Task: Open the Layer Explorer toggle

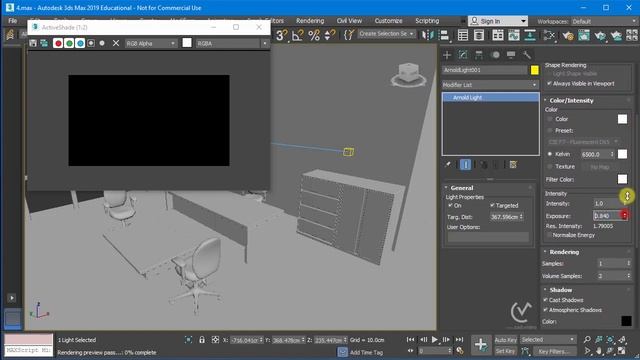Action: click(x=479, y=35)
